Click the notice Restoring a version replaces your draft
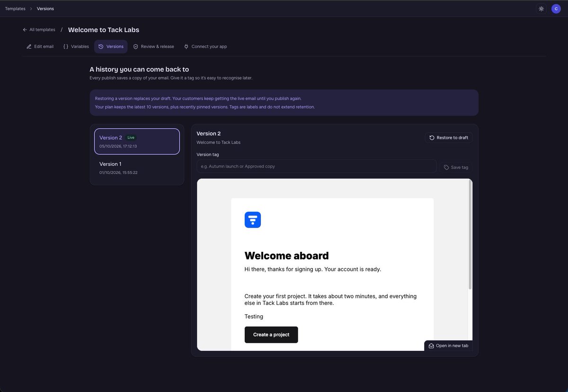Image resolution: width=568 pixels, height=392 pixels. (x=198, y=98)
